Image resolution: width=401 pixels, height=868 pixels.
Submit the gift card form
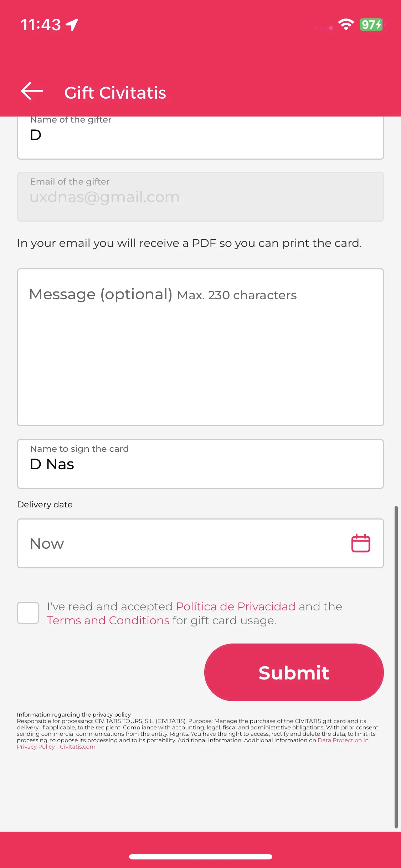(x=294, y=672)
